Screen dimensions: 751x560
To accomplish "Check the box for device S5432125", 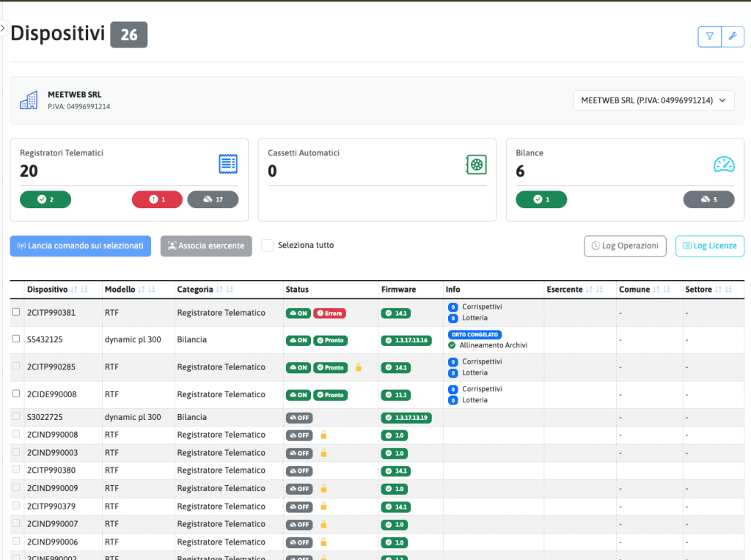I will [x=16, y=339].
